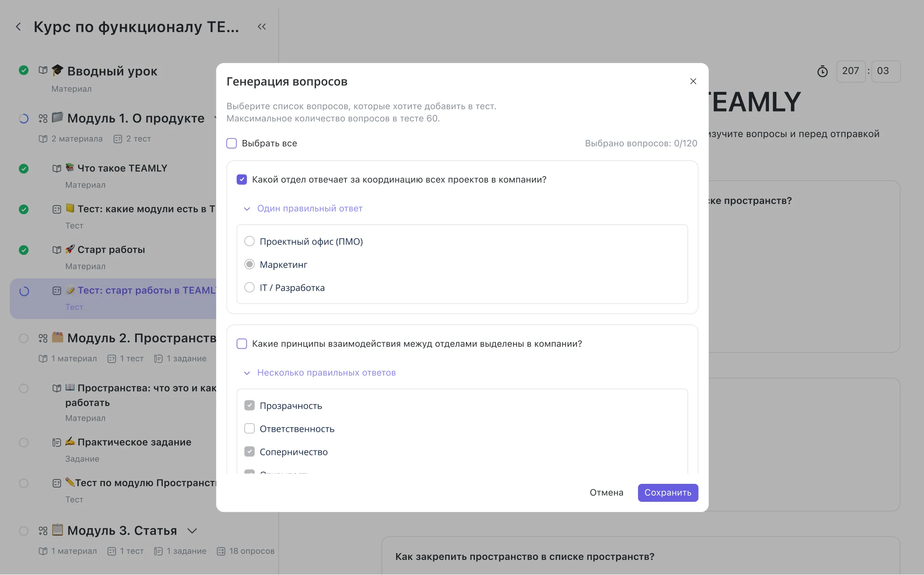
Task: Close the Генерация вопросов dialog
Action: point(693,81)
